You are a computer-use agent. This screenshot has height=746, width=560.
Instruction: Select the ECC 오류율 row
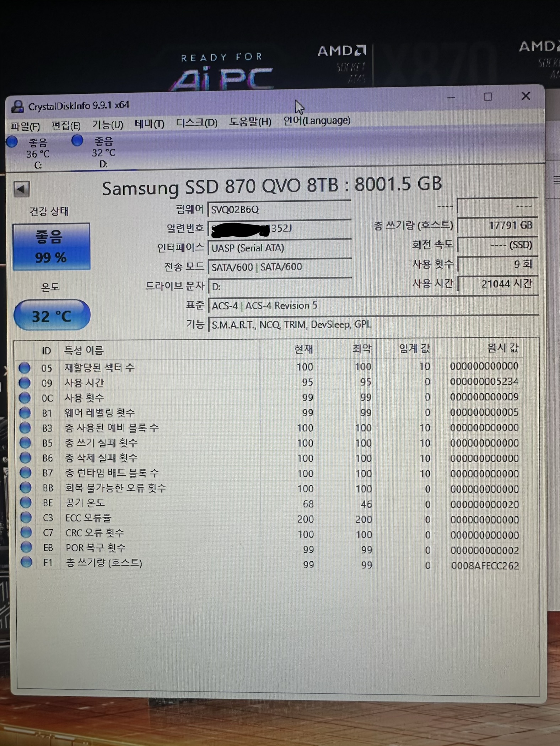(x=270, y=519)
